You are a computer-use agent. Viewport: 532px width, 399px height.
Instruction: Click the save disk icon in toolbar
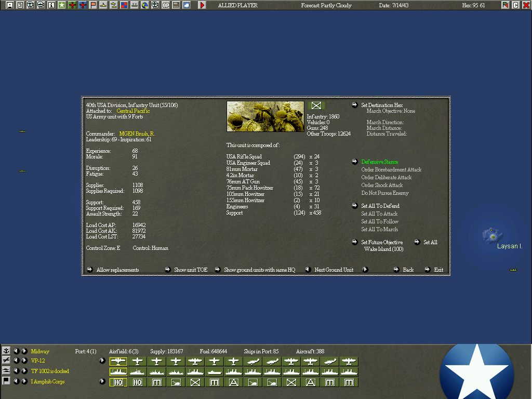point(10,5)
